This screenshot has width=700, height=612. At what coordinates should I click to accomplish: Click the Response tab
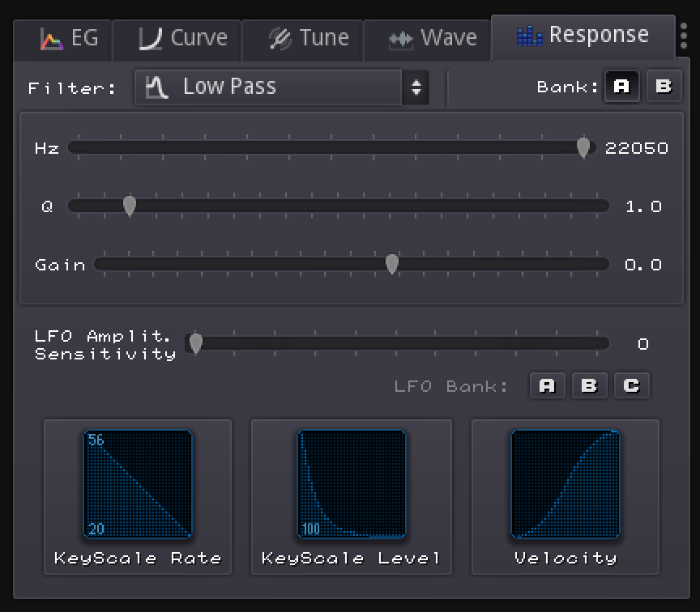pos(583,36)
